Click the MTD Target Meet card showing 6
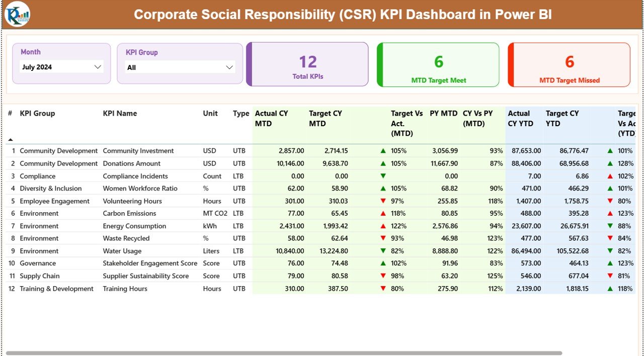 [x=438, y=64]
